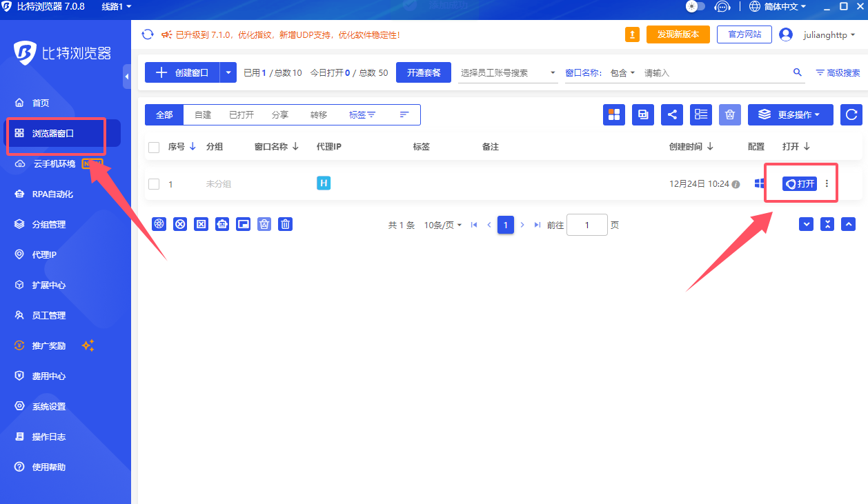This screenshot has height=504, width=868.
Task: Click the 打开 button for window 1
Action: [800, 183]
